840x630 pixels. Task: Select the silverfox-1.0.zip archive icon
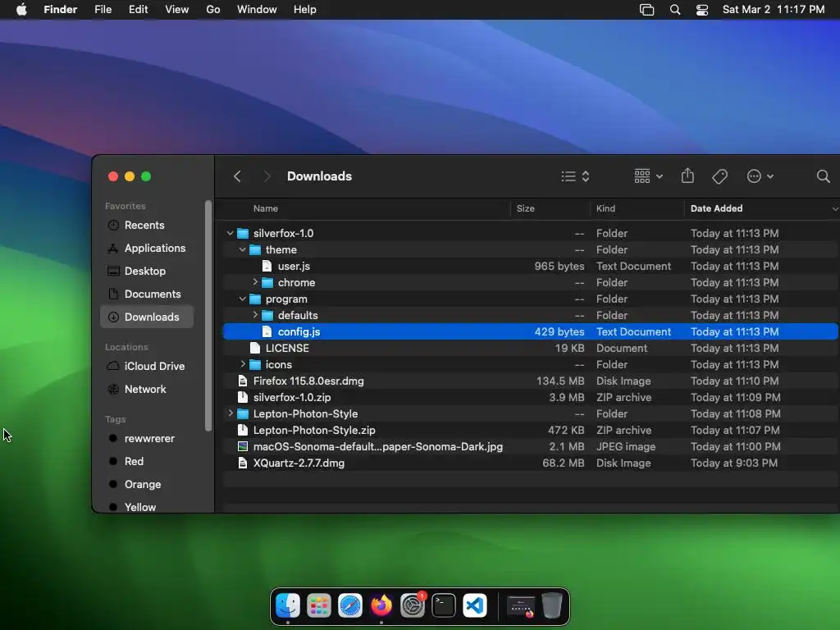click(x=243, y=398)
